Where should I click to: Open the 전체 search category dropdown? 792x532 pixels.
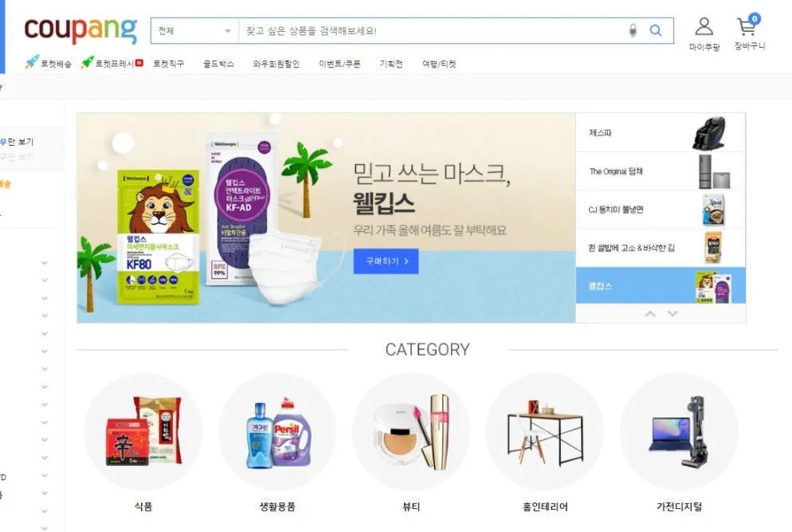coord(195,31)
